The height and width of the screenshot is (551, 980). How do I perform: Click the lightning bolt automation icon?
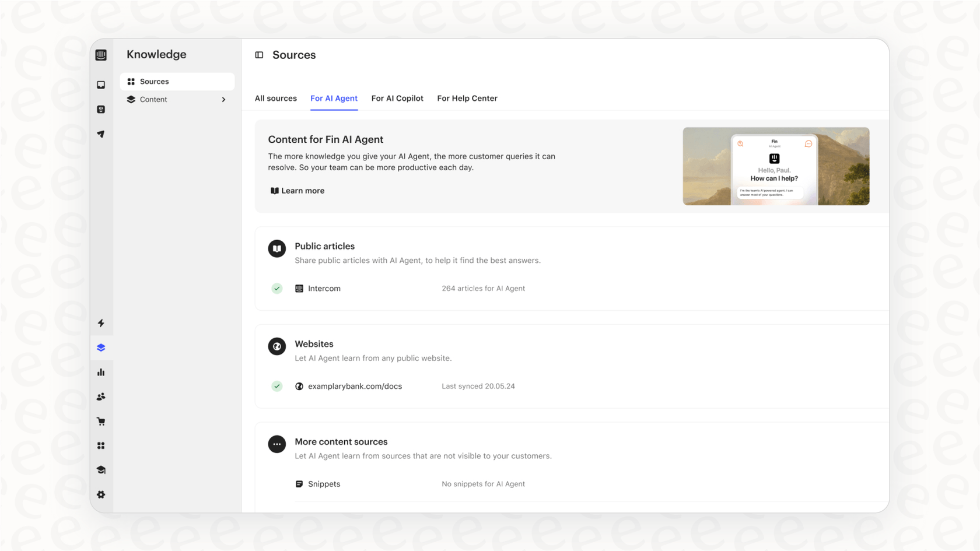click(101, 323)
